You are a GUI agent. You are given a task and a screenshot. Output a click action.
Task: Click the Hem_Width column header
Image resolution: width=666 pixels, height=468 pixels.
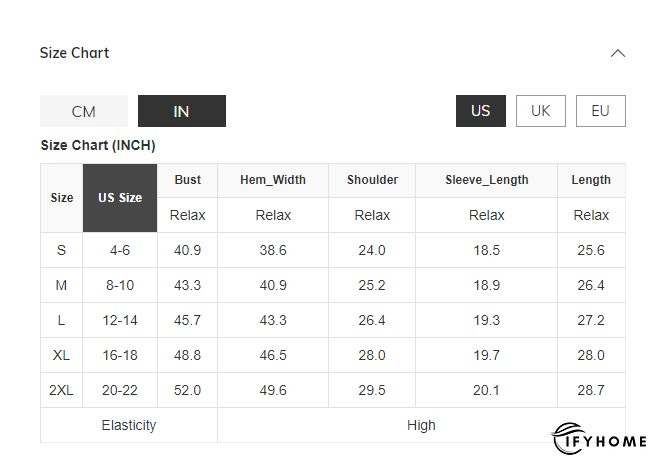pyautogui.click(x=273, y=180)
